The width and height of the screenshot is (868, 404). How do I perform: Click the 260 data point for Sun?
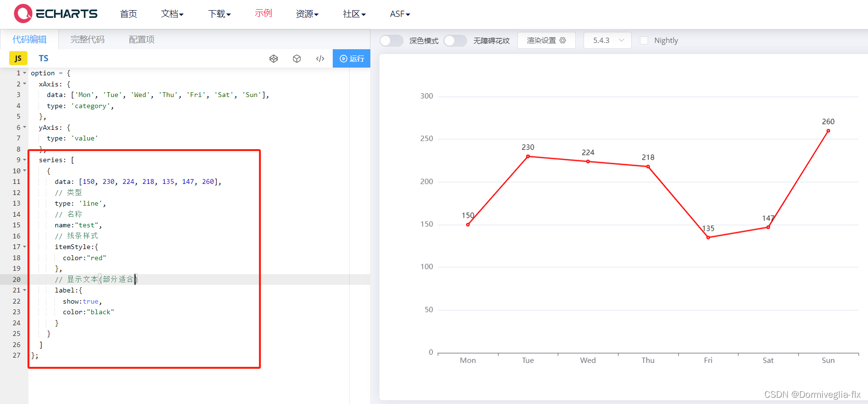828,131
